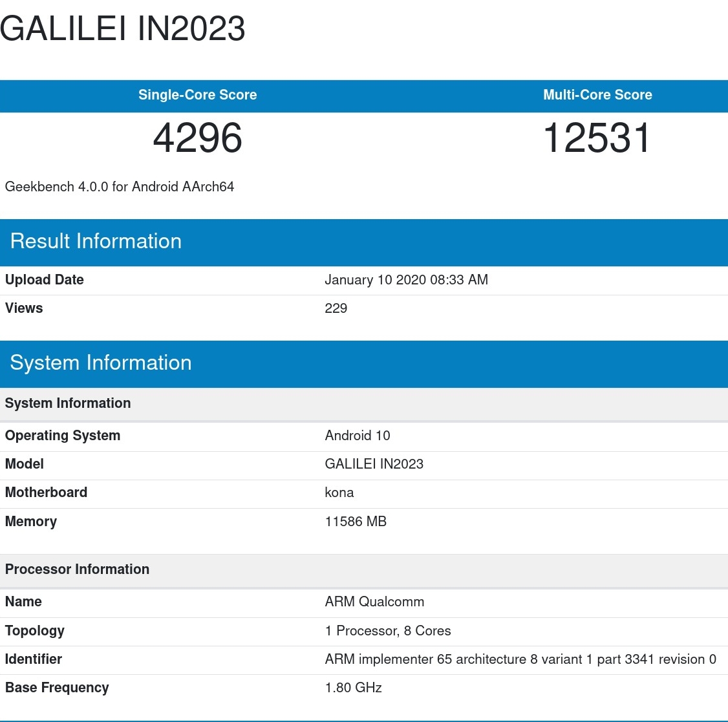Click the Result Information section header

[x=96, y=241]
